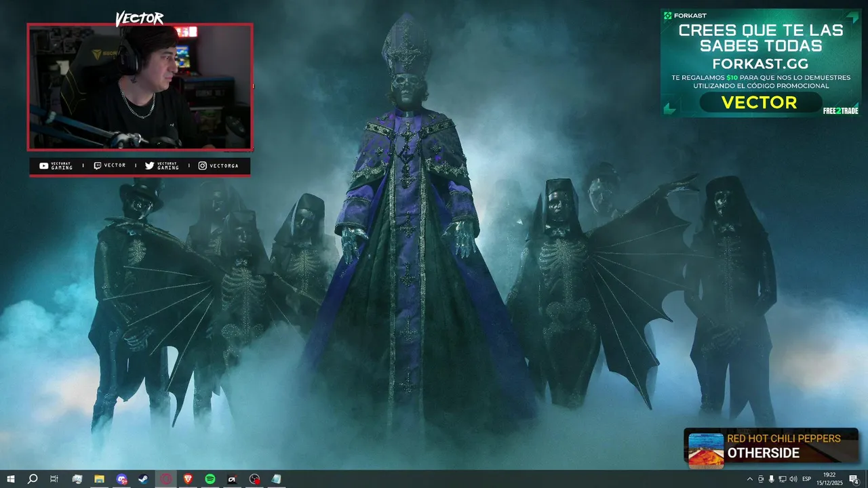Open the clock and date 19:22
Screen dimensions: 868x488
[829, 479]
